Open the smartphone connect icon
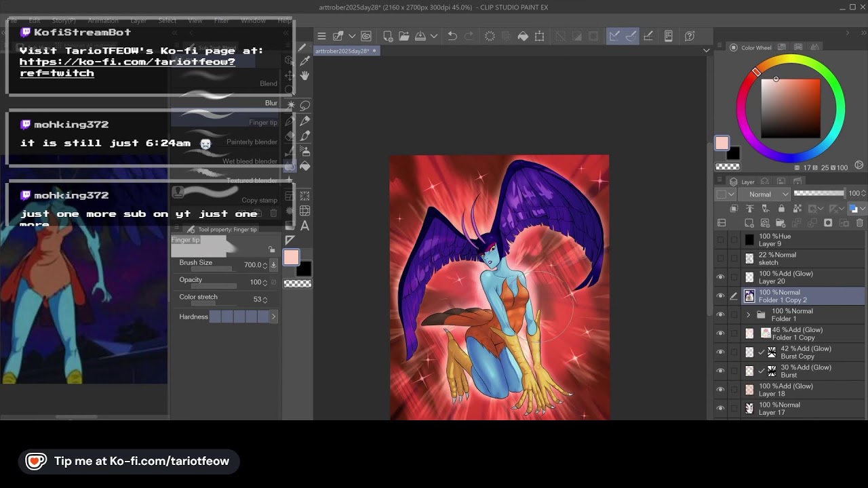Image resolution: width=868 pixels, height=488 pixels. click(x=668, y=36)
